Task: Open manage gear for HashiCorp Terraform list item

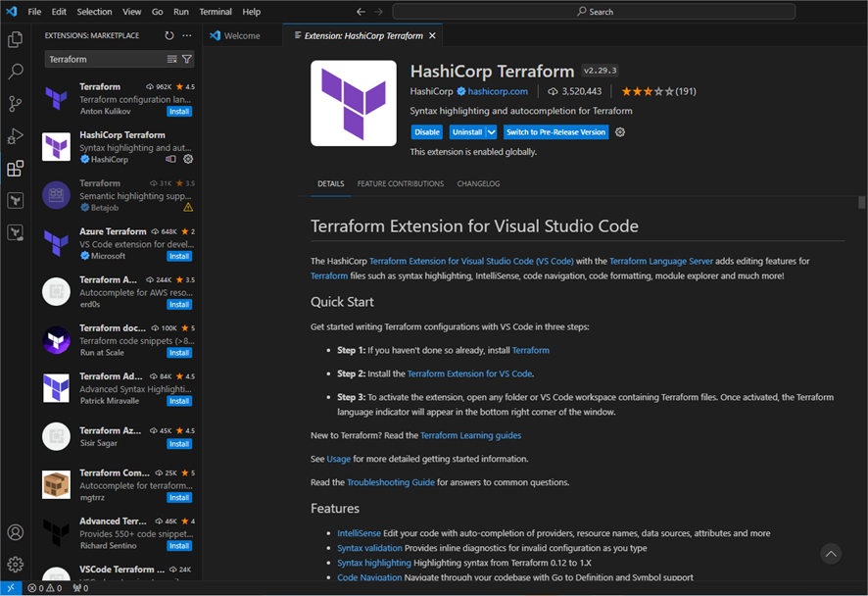Action: tap(188, 159)
